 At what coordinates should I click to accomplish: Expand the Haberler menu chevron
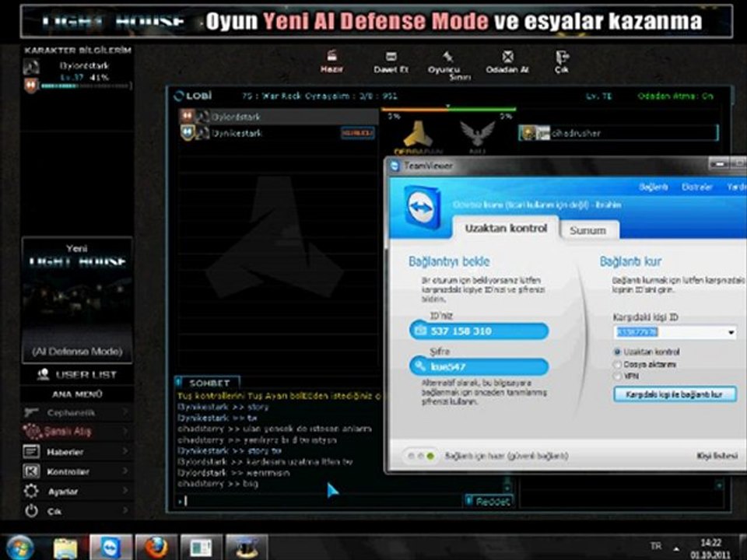125,451
